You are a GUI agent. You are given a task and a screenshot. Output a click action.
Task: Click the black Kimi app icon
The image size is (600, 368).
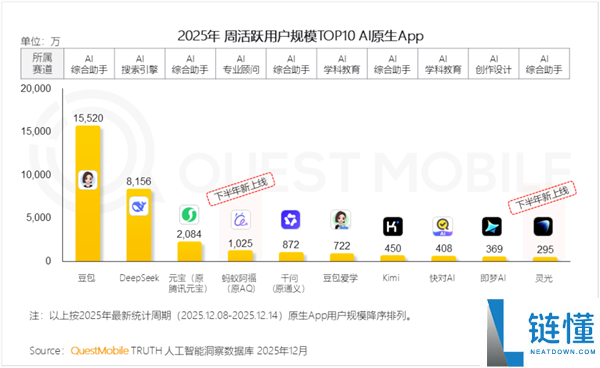[x=393, y=226]
